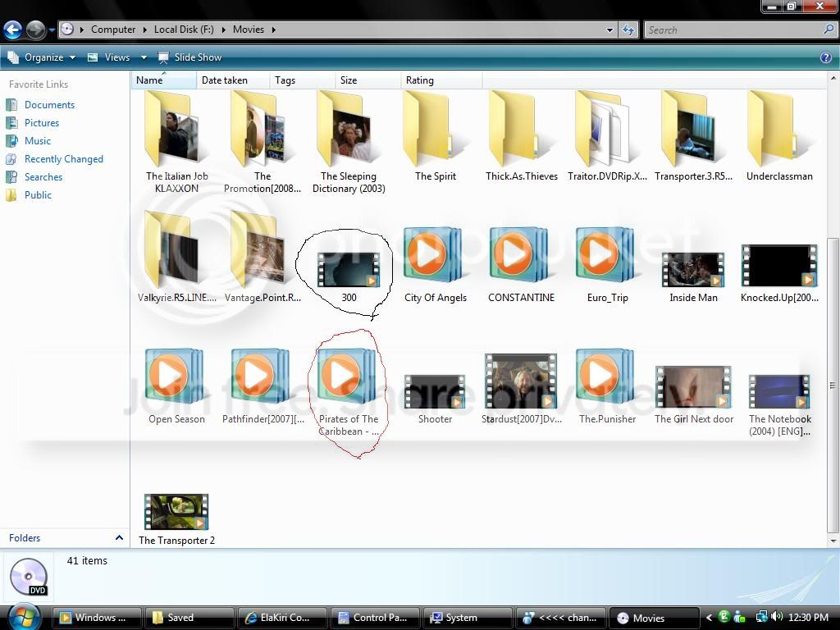Expand the Views dropdown arrow

144,57
